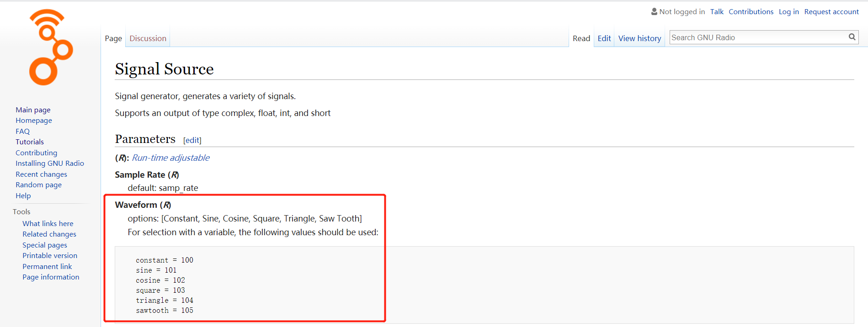
Task: Open the Homepage sidebar link
Action: click(x=34, y=121)
